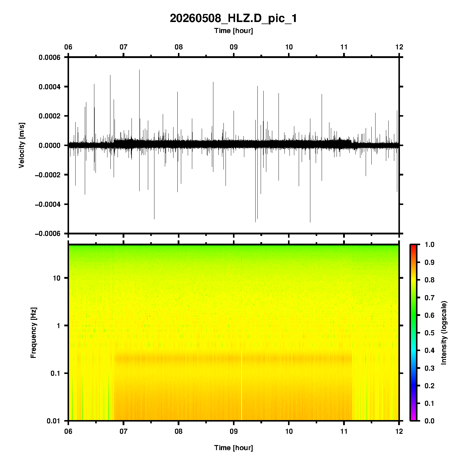This screenshot has width=463, height=476.
Task: Select the Velocity [m/s] axis label
Action: click(x=22, y=145)
